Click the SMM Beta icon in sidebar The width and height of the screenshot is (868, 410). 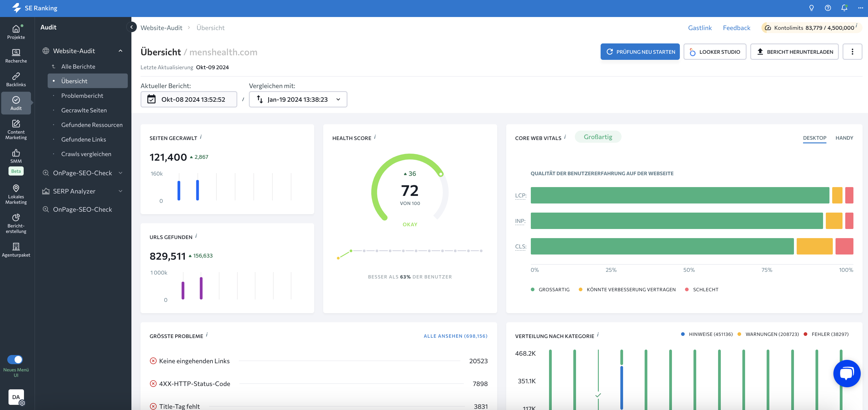click(x=16, y=161)
